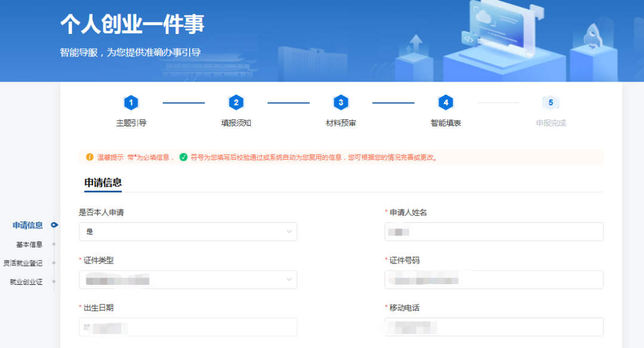
Task: Expand the 证件类型 dropdown arrow
Action: (289, 279)
